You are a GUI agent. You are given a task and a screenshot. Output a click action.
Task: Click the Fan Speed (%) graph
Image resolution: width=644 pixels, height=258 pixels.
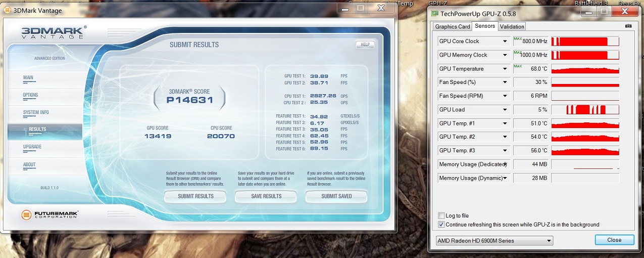(585, 82)
